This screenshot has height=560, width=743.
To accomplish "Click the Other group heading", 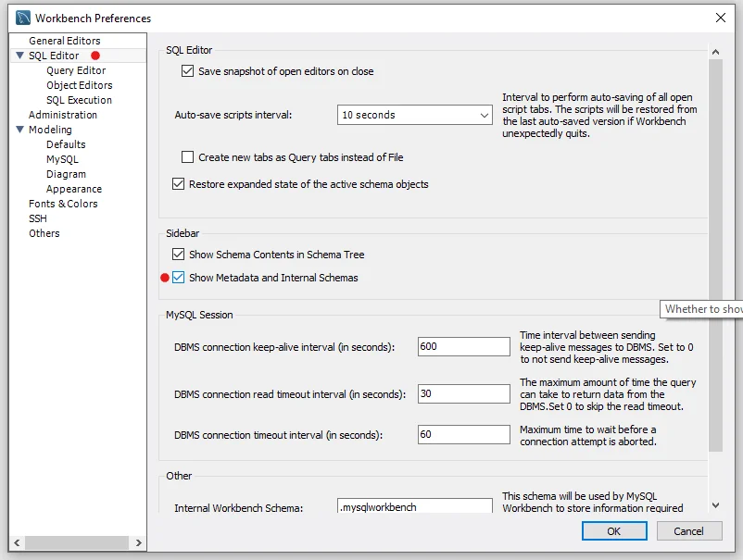I will click(x=179, y=476).
